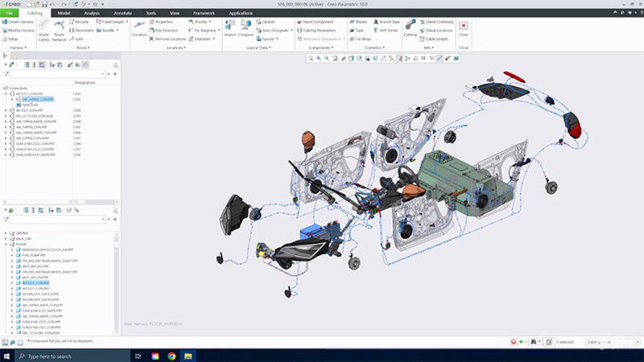Click the Route Cables tool

[x=43, y=31]
